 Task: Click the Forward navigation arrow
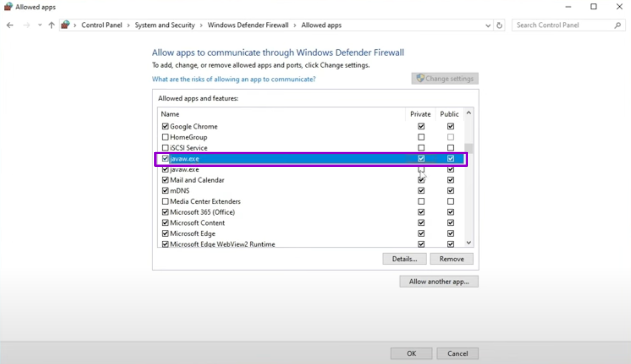click(x=27, y=25)
